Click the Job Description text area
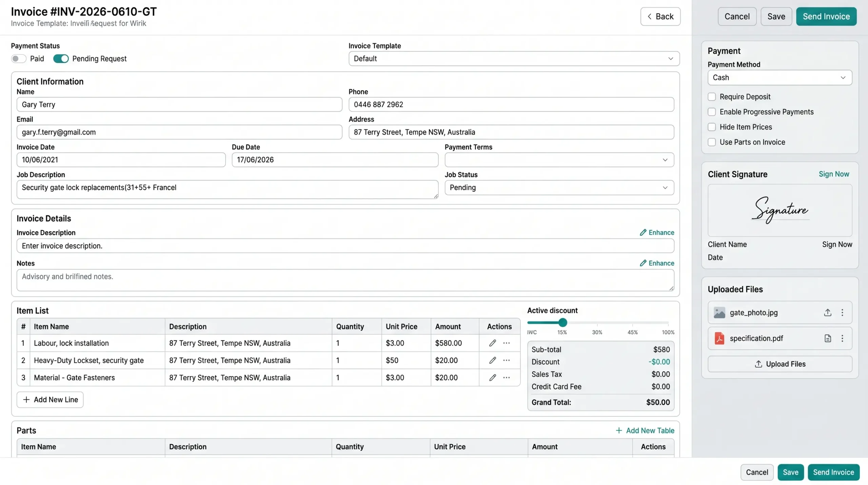Image resolution: width=868 pixels, height=485 pixels. coord(228,189)
